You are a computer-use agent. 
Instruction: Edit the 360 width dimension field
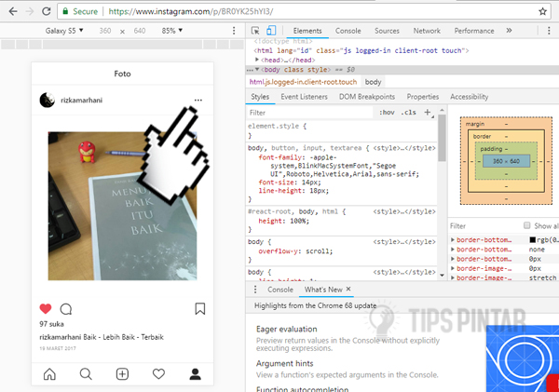tap(105, 31)
